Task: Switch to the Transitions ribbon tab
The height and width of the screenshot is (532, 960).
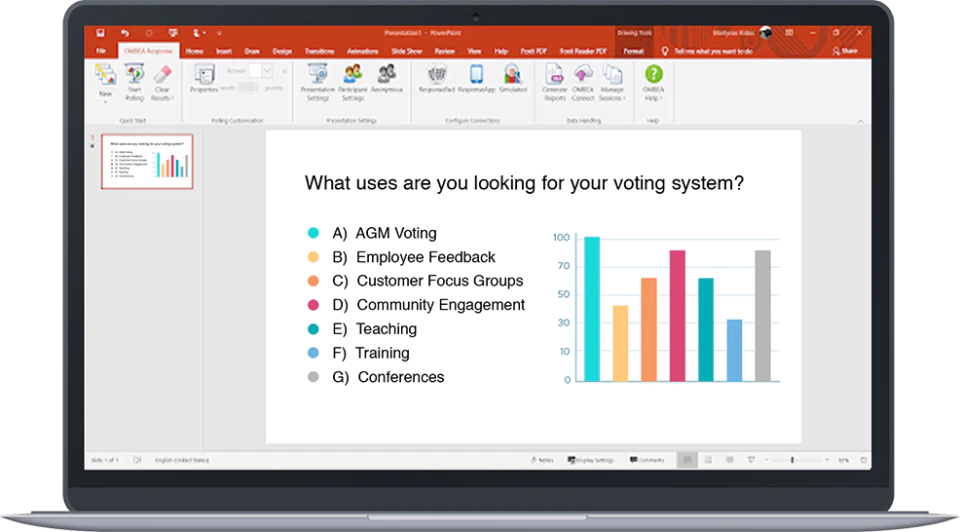Action: click(320, 51)
